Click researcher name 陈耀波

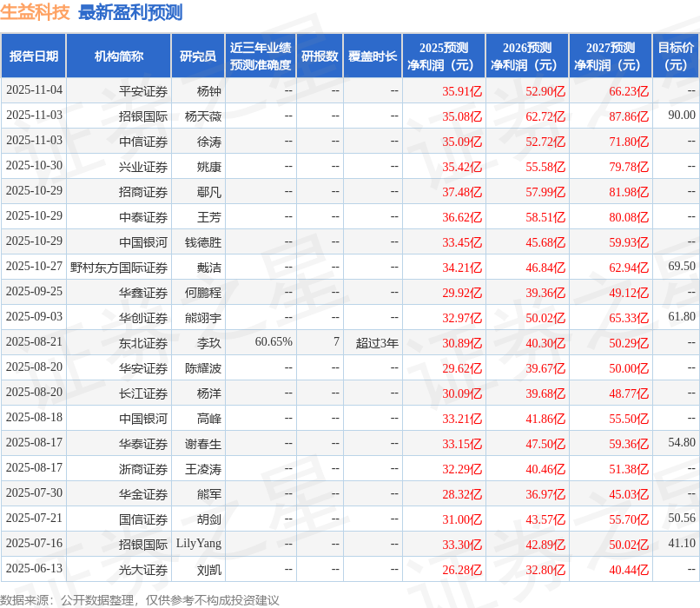tap(203, 368)
